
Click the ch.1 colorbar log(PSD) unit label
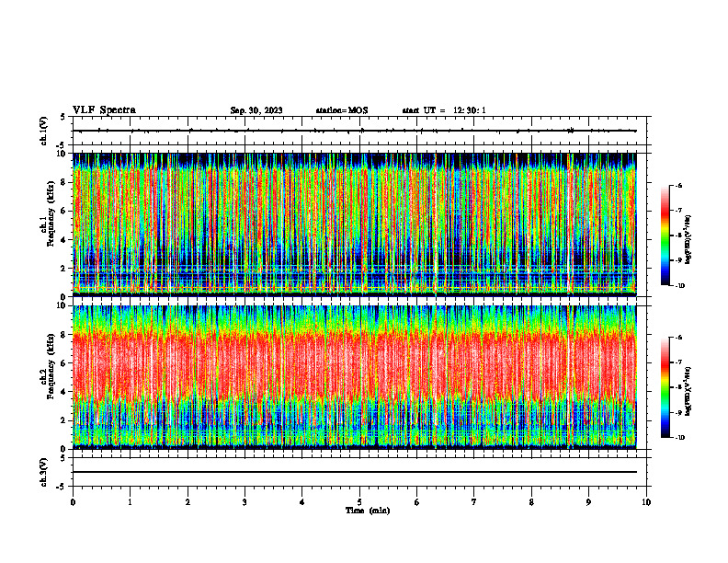pyautogui.click(x=688, y=239)
